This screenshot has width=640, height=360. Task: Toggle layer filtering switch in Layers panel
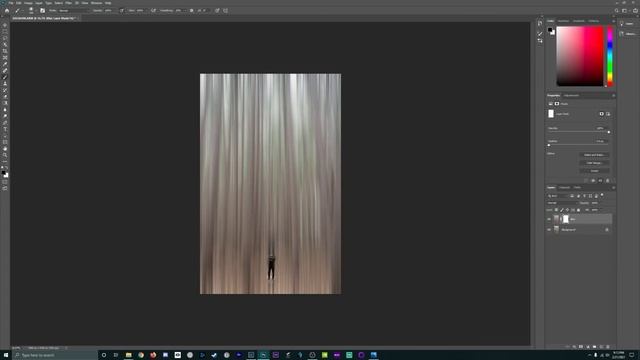click(602, 196)
